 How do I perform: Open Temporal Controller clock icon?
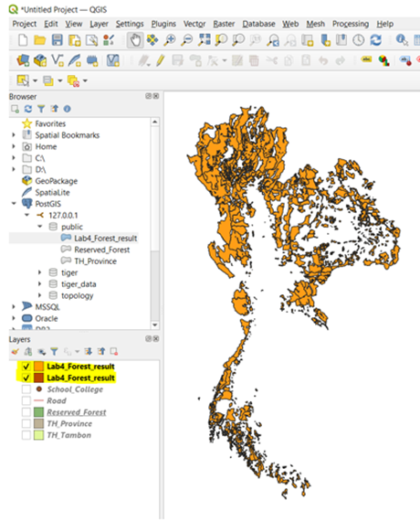(x=358, y=40)
